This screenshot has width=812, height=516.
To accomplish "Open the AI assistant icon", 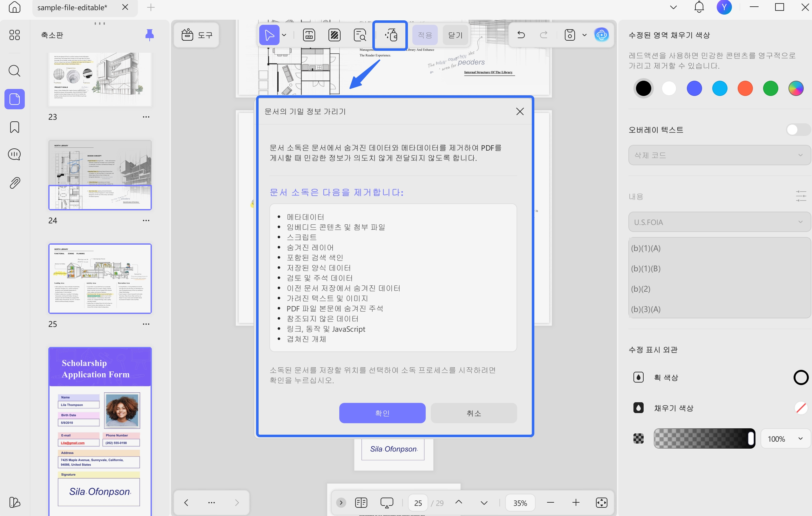I will tap(601, 35).
